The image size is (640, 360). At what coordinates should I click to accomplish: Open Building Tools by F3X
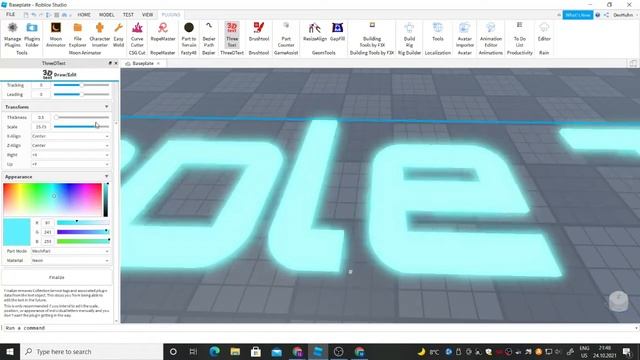point(372,34)
